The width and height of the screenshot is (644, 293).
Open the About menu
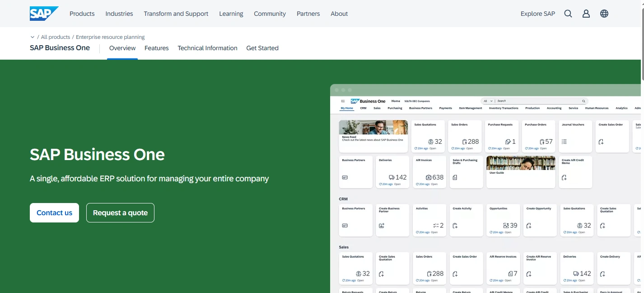339,14
